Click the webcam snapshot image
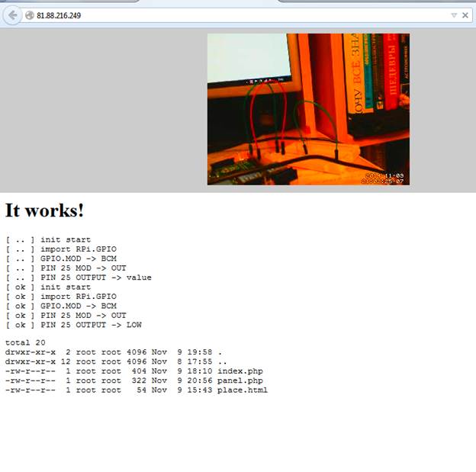Viewport: 476px width, 472px height. [x=308, y=109]
